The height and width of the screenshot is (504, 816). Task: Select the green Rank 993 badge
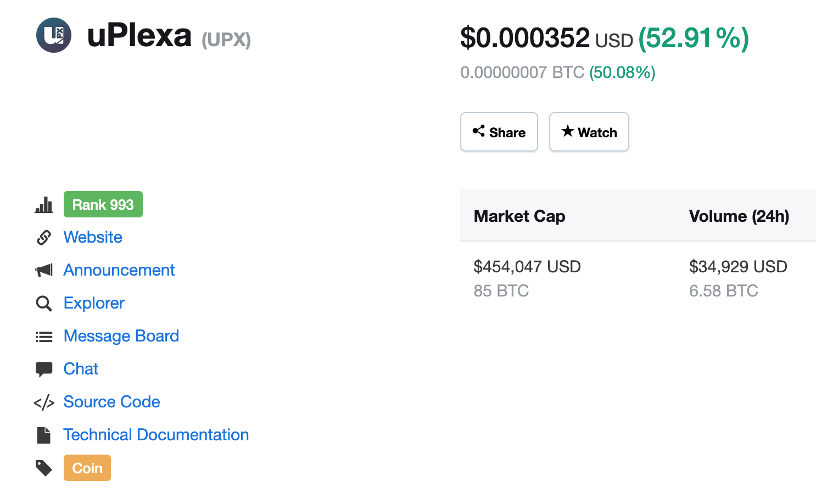(x=103, y=204)
